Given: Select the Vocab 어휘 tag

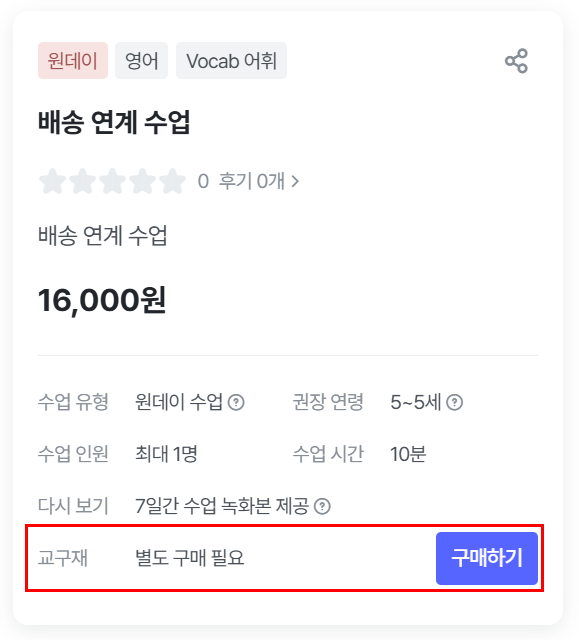Looking at the screenshot, I should point(231,60).
